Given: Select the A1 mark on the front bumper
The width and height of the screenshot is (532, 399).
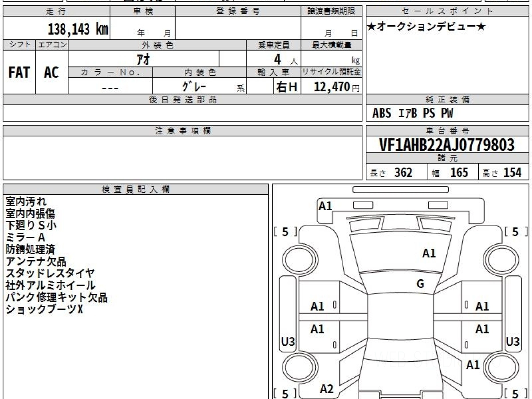Looking at the screenshot, I should (325, 206).
